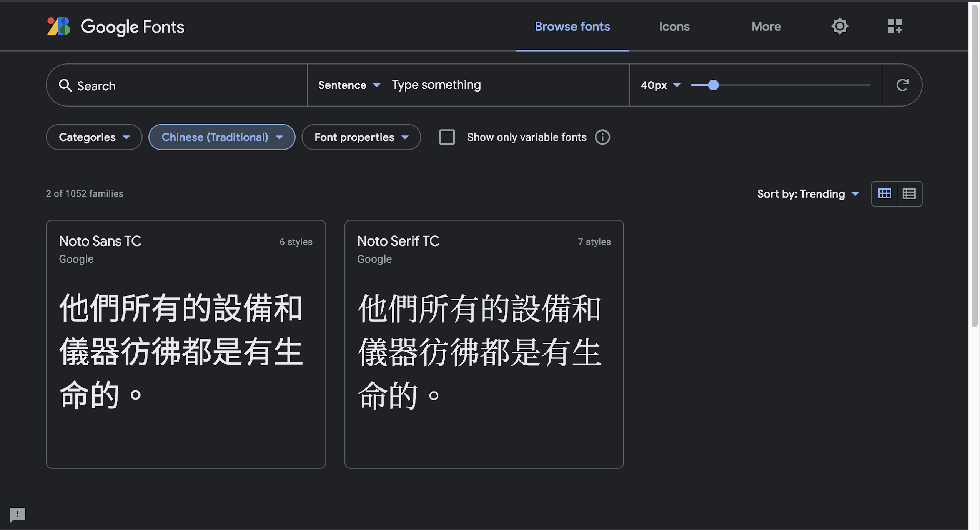Expand the Font properties dropdown
The image size is (980, 530).
pyautogui.click(x=361, y=137)
